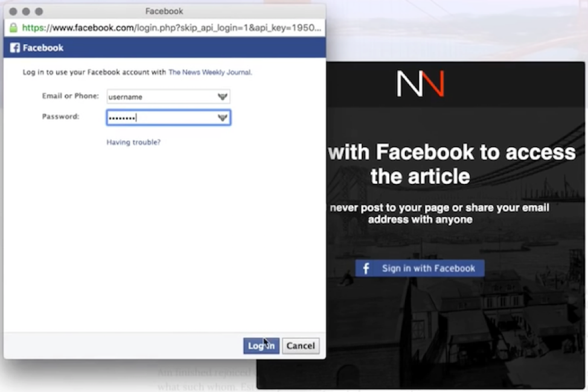Viewport: 588px width, 392px height.
Task: Open the Email or Phone autofill dropdown arrow
Action: [x=222, y=96]
